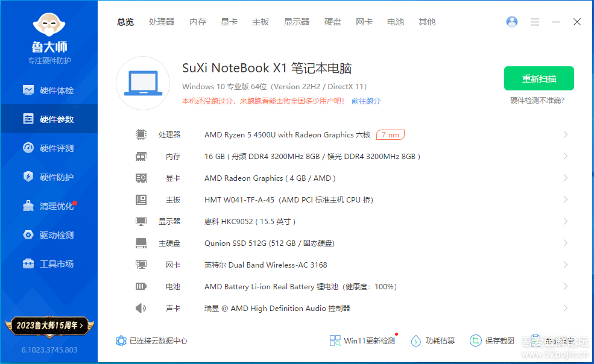Switch to the 其他 tab

[427, 22]
